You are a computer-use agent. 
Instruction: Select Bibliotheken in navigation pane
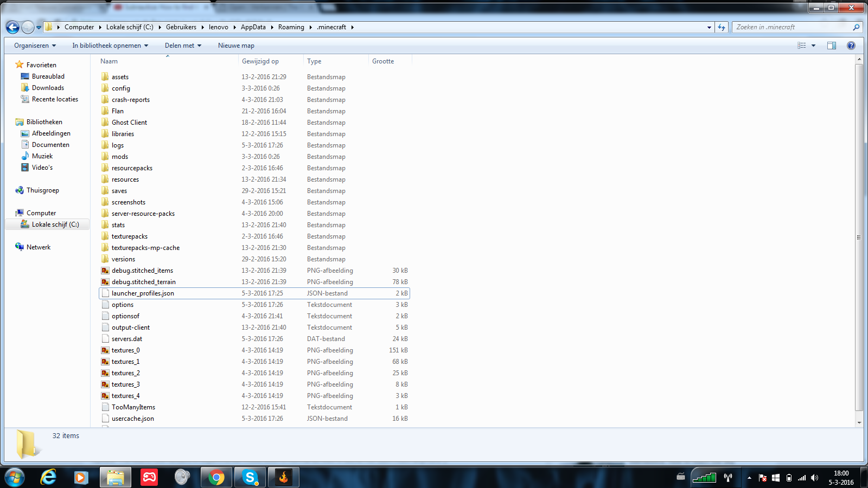44,122
